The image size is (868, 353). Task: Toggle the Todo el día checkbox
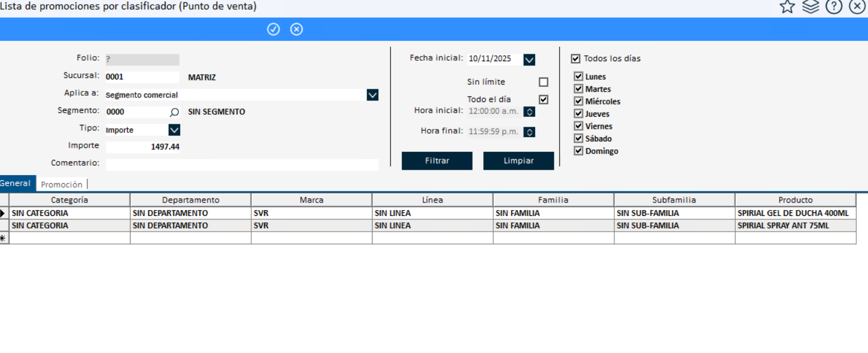pos(543,100)
